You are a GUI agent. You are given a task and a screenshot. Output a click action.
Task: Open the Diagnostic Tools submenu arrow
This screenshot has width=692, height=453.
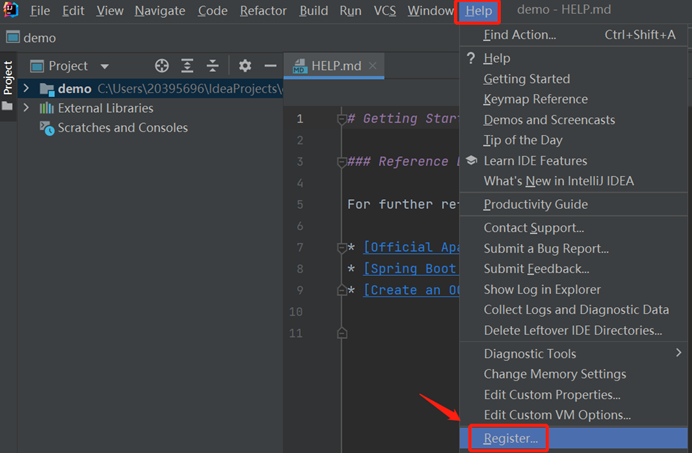click(678, 353)
